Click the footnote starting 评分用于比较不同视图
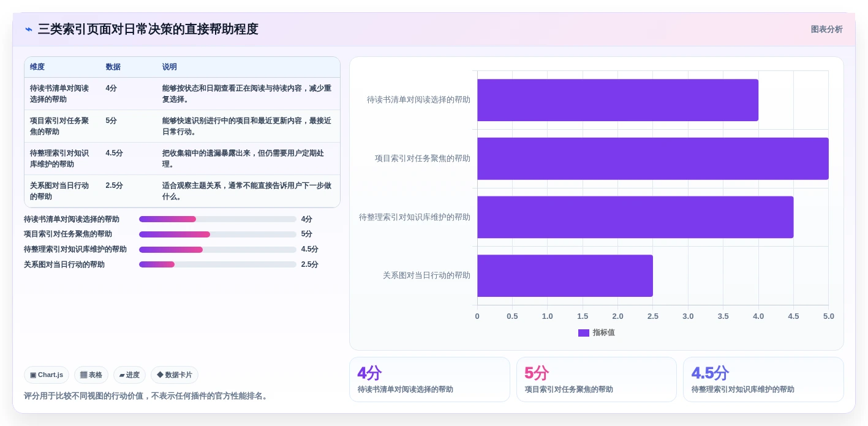The image size is (868, 426). coord(147,396)
